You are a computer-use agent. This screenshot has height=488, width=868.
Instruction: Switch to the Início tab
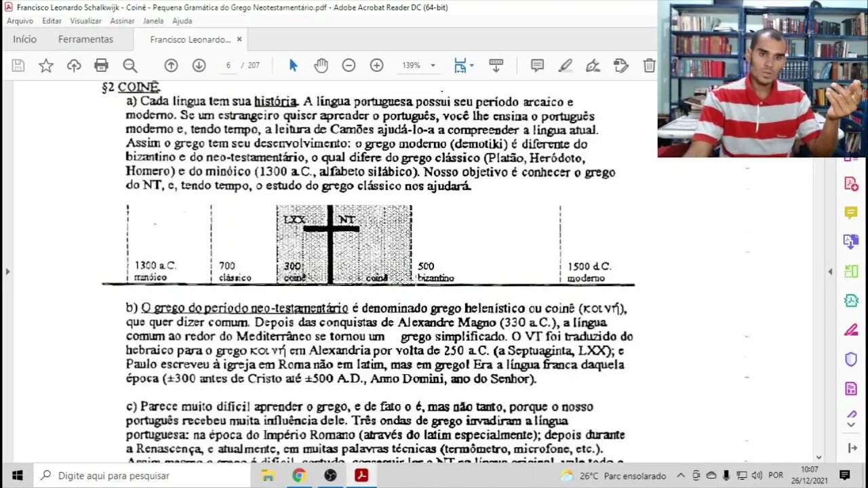click(24, 39)
